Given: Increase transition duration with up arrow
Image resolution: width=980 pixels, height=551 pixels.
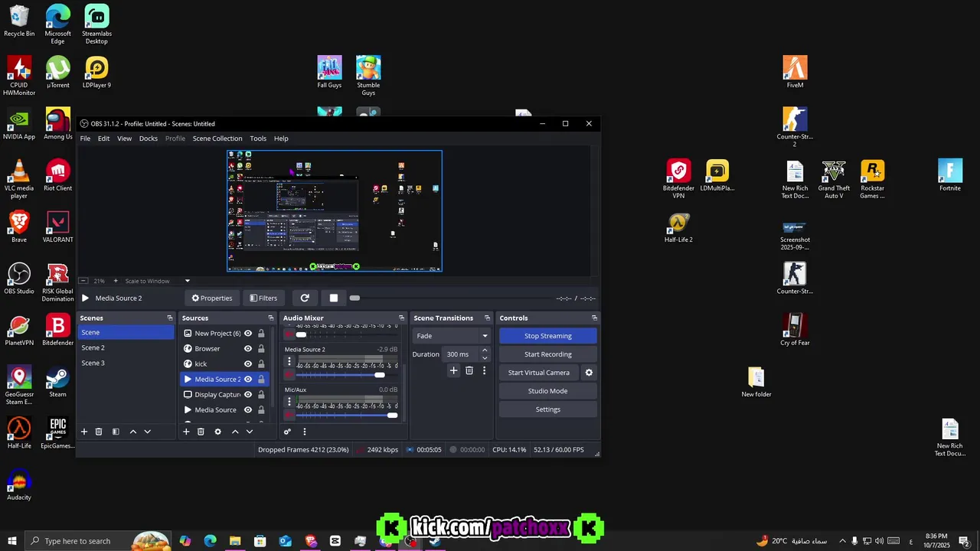Looking at the screenshot, I should click(484, 350).
